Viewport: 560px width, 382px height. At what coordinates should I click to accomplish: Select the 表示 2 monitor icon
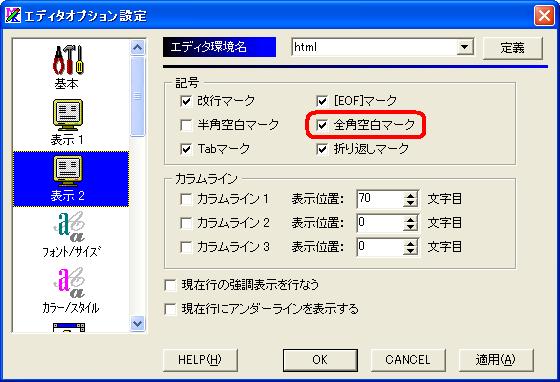(68, 171)
